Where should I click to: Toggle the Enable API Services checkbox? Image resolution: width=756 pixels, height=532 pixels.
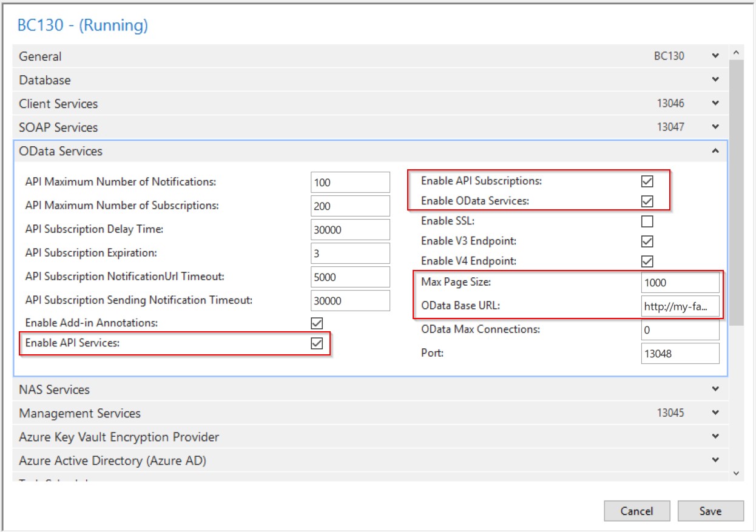tap(316, 343)
